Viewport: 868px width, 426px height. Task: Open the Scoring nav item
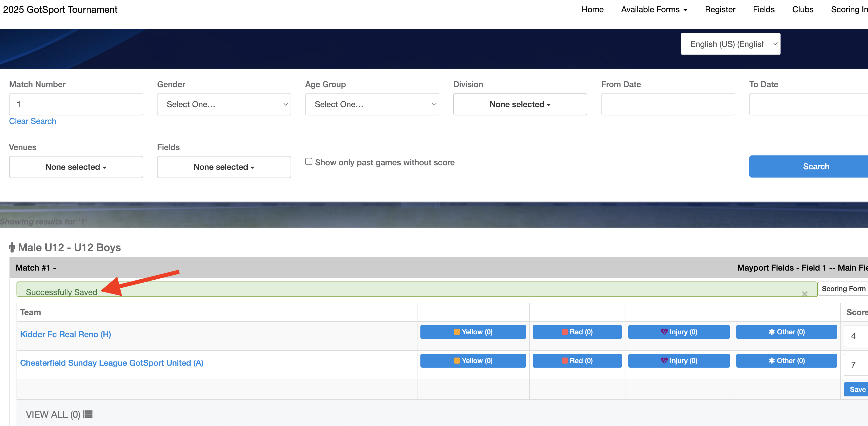tap(849, 9)
